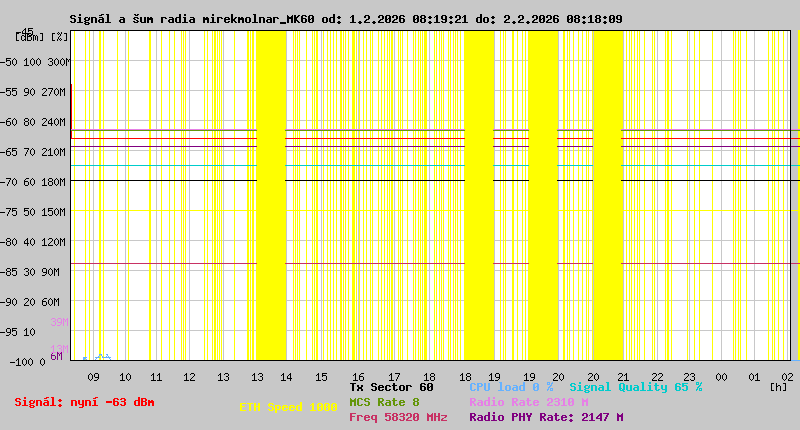Click the '22' hour label on the time axis
800x430 pixels.
pyautogui.click(x=657, y=377)
